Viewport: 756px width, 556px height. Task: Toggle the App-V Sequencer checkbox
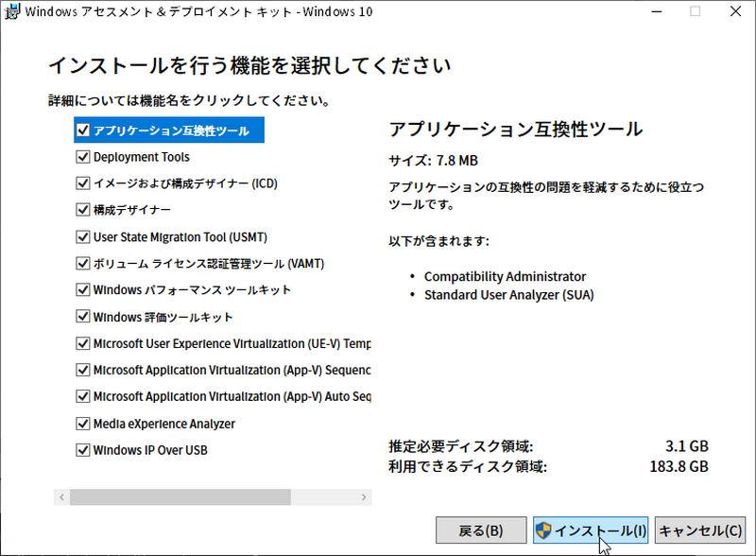83,370
